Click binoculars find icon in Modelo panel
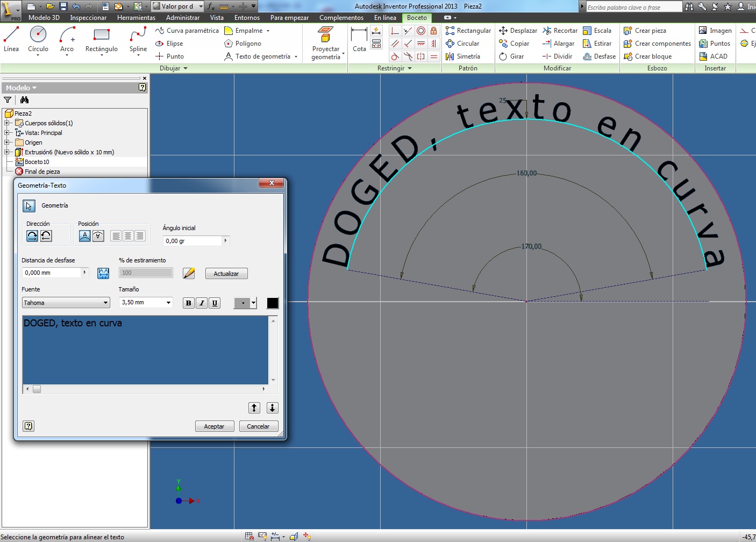 (x=24, y=100)
